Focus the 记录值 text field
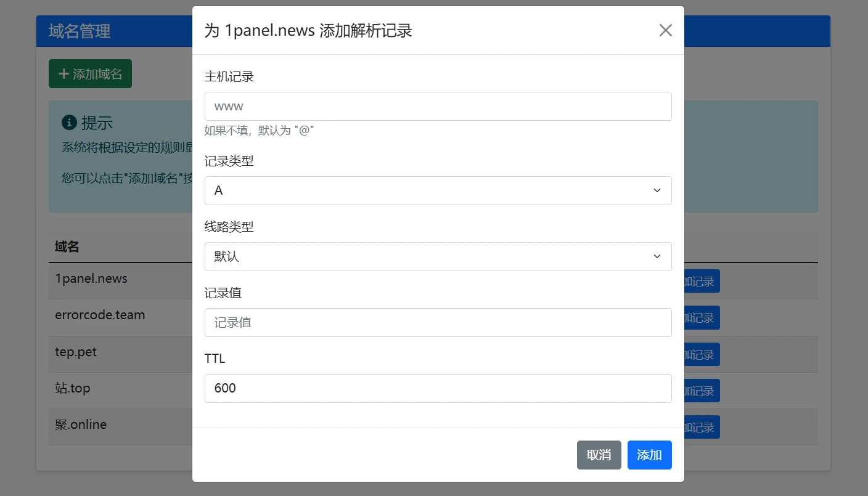 pyautogui.click(x=438, y=322)
